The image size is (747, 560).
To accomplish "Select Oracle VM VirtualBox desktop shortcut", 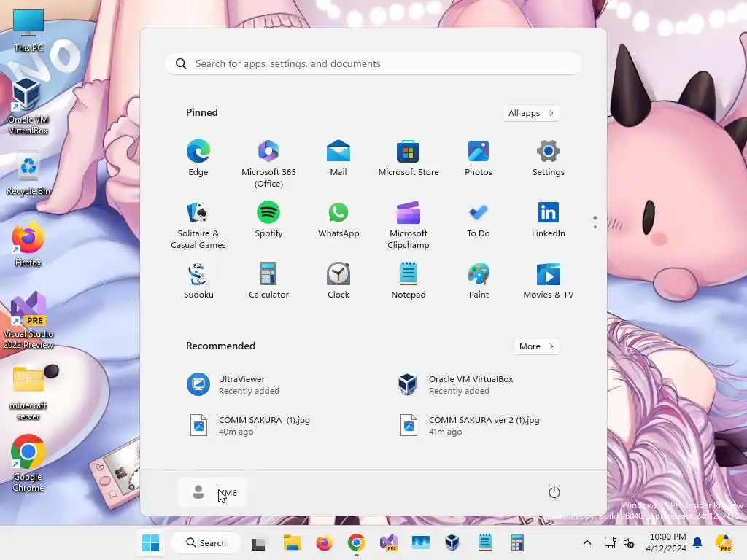I will (28, 106).
